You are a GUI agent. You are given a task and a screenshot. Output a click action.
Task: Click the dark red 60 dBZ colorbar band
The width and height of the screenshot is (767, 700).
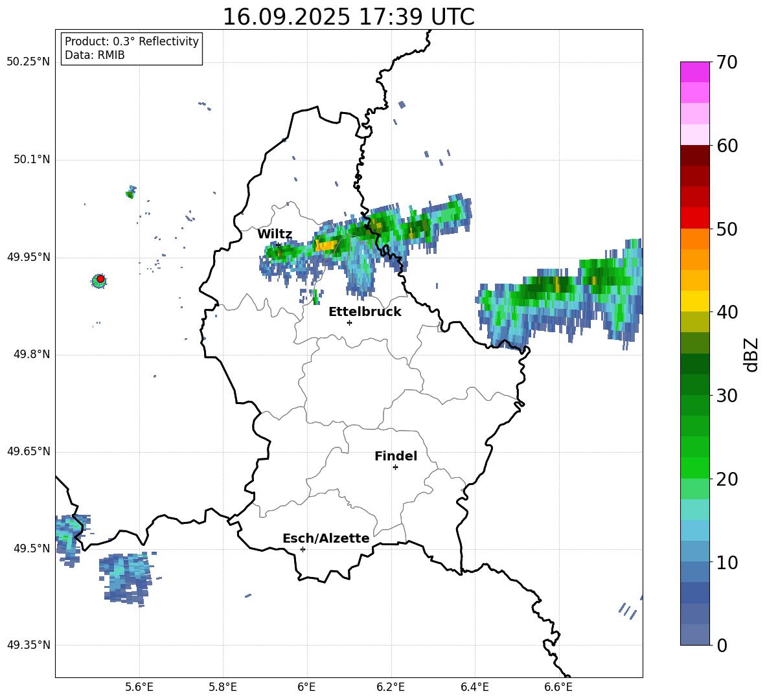(x=694, y=155)
